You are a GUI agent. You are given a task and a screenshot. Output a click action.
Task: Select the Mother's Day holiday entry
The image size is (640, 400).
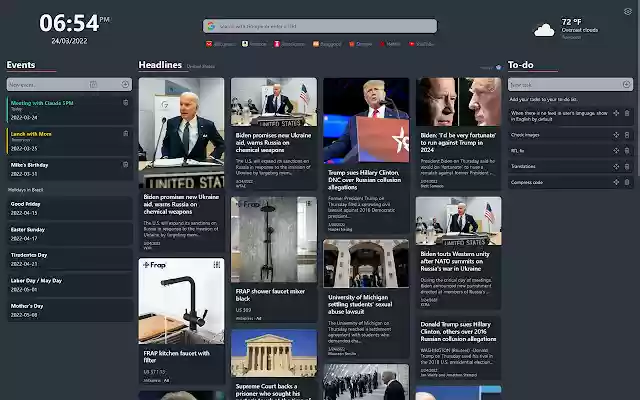[70, 310]
